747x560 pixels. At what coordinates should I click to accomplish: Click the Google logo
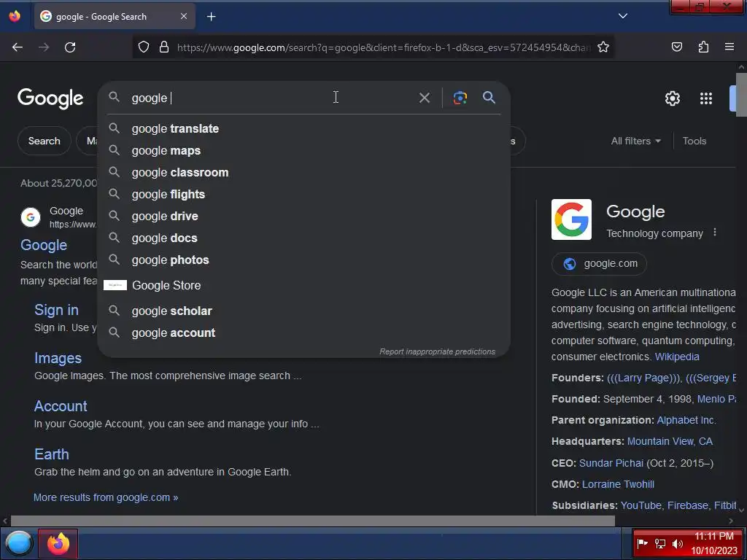[x=50, y=98]
